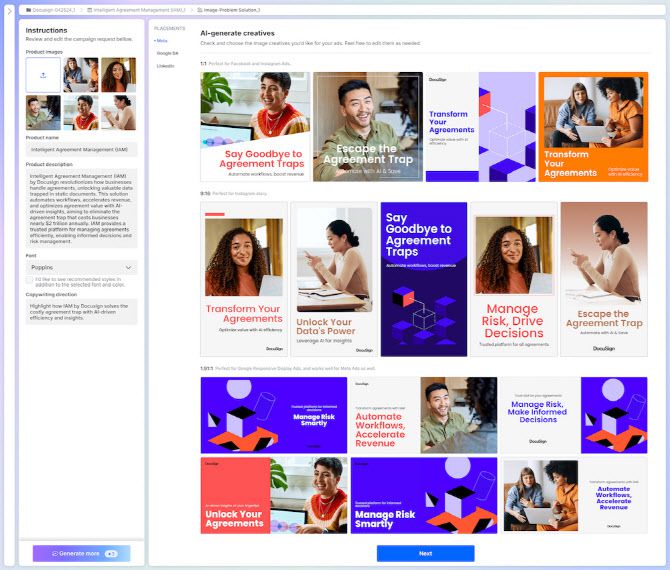Click the collapse arrow at top right
This screenshot has width=670, height=570.
point(661,9)
